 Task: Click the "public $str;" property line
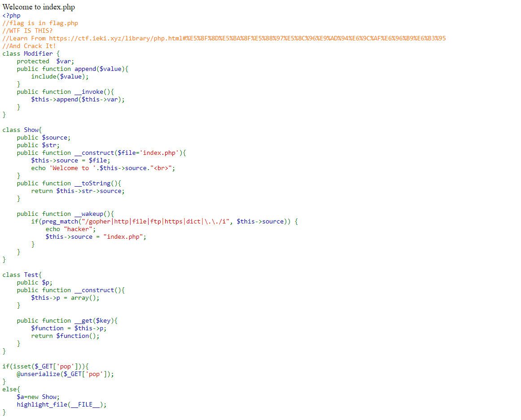point(38,145)
